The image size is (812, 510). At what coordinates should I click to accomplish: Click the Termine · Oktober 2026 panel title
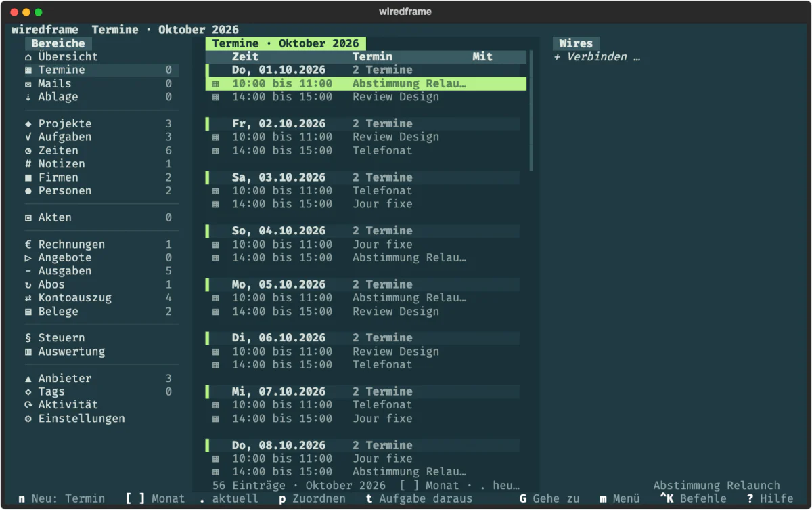click(286, 43)
